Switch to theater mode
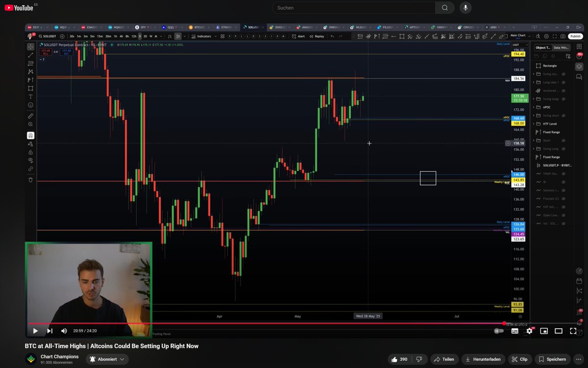This screenshot has height=368, width=588. click(558, 331)
